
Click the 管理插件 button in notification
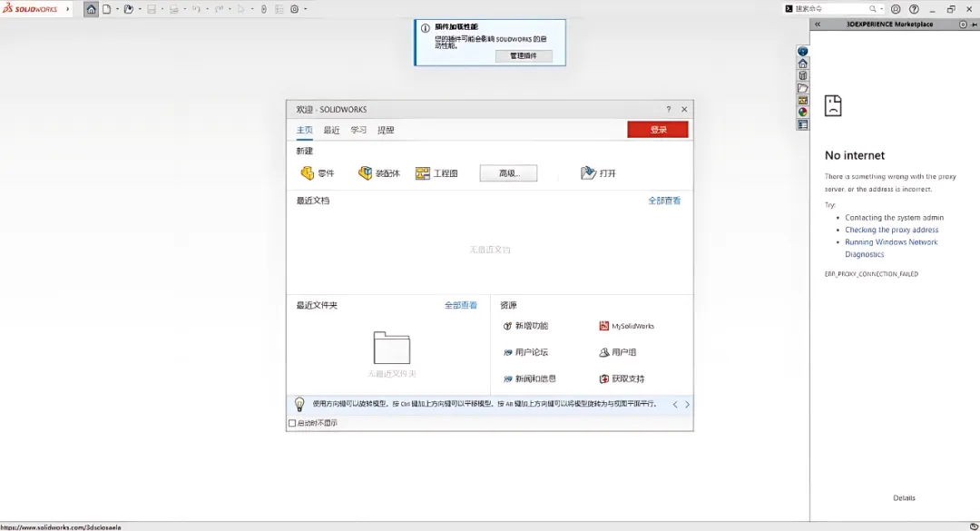524,55
